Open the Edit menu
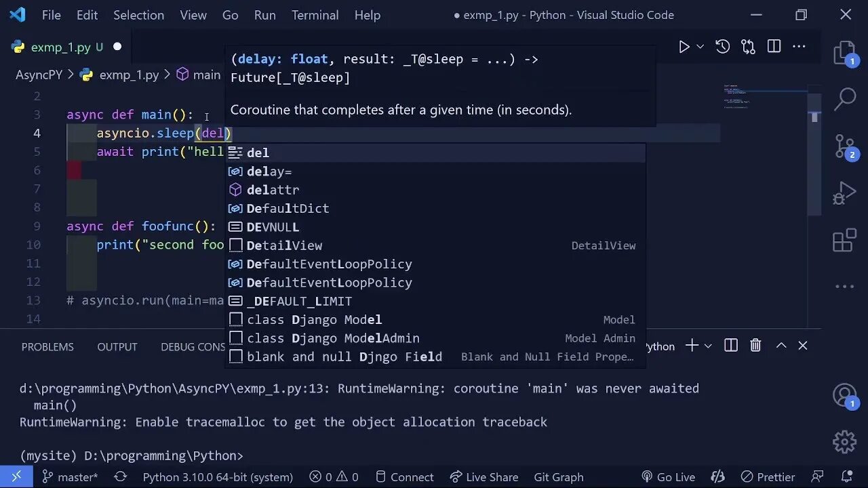Viewport: 868px width, 488px height. click(87, 15)
